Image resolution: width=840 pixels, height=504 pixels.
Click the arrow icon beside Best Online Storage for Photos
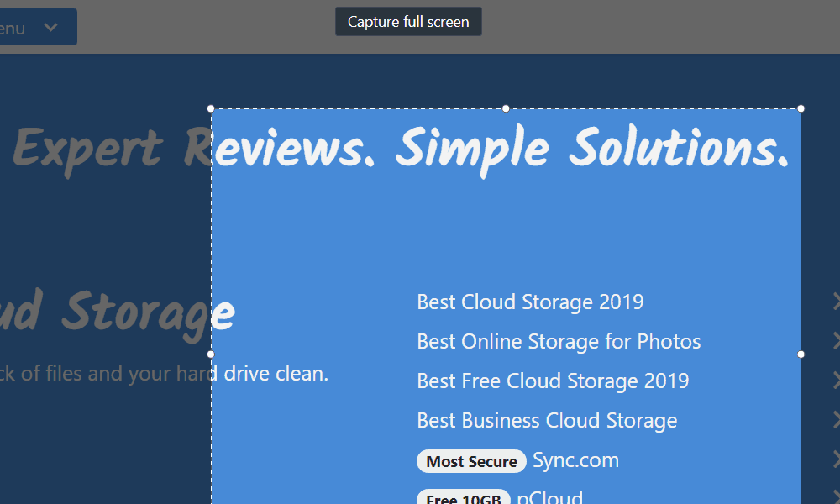tap(832, 342)
